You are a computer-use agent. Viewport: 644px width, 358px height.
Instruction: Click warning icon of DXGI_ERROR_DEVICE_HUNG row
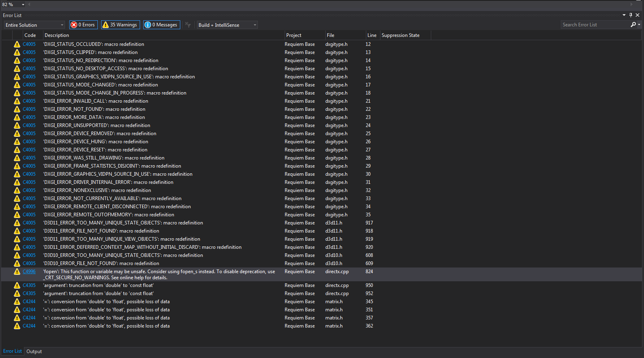pyautogui.click(x=17, y=142)
